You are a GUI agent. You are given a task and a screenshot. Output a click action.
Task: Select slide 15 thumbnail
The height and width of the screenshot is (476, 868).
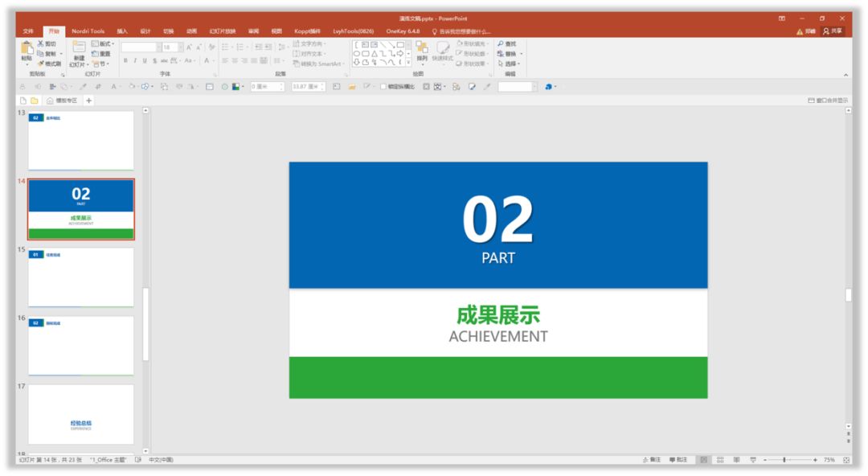pyautogui.click(x=81, y=277)
